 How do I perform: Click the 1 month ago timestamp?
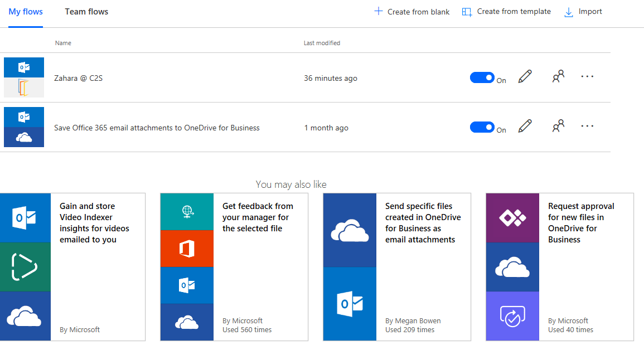[x=326, y=128]
